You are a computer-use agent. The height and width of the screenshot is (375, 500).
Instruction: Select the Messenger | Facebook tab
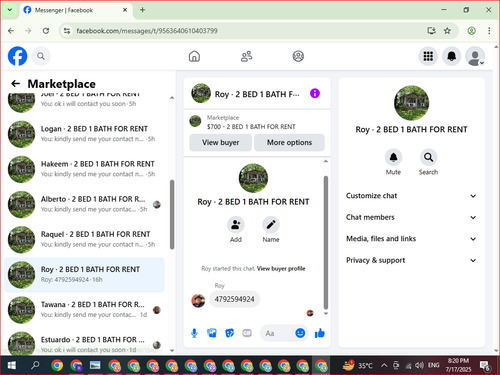pos(76,10)
